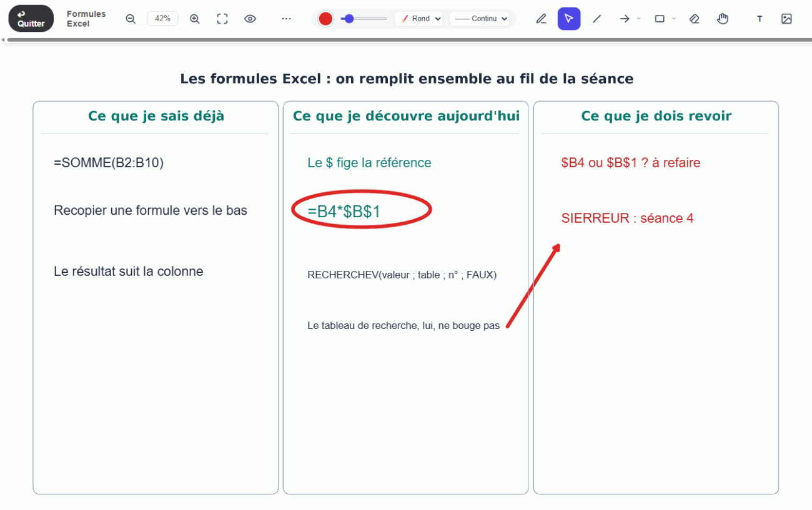Viewport: 812px width, 510px height.
Task: Select the rectangle shape tool
Action: pos(660,19)
